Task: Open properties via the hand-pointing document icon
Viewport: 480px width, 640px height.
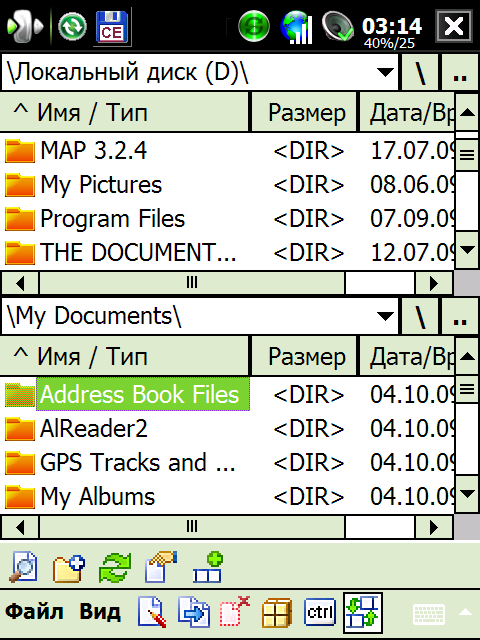Action: click(x=161, y=567)
